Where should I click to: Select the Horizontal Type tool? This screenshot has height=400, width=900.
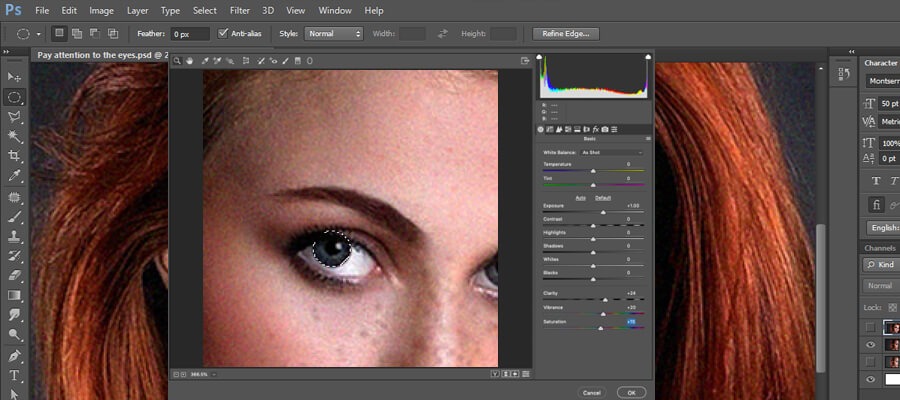pyautogui.click(x=14, y=376)
